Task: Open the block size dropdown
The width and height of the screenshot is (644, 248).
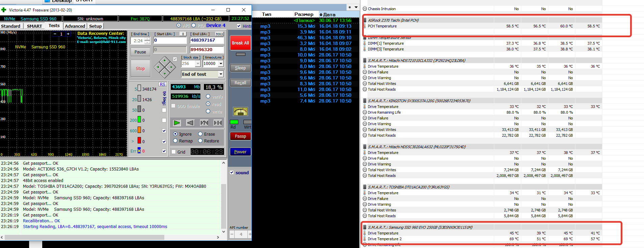Action: pos(198,64)
